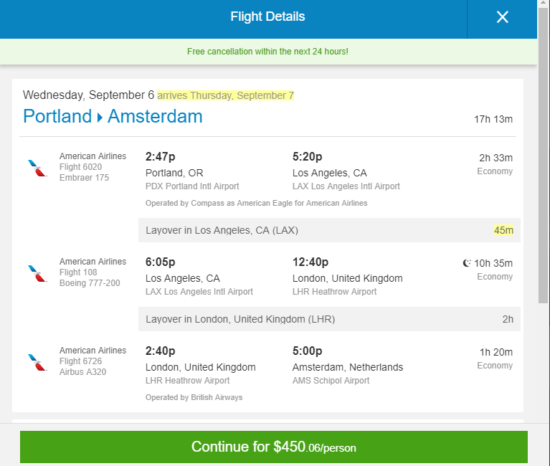Screen dimensions: 550x466
Task: Close the Flight Details dialog
Action: click(502, 17)
